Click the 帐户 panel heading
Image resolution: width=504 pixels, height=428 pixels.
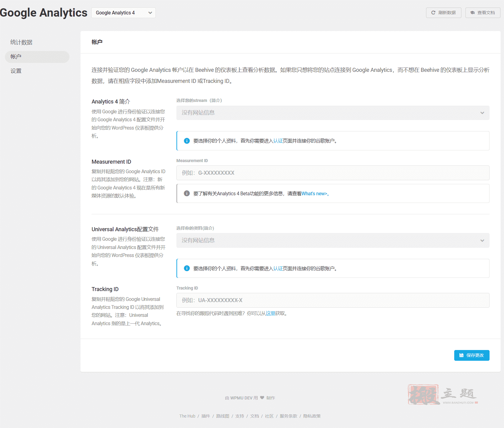(x=97, y=42)
